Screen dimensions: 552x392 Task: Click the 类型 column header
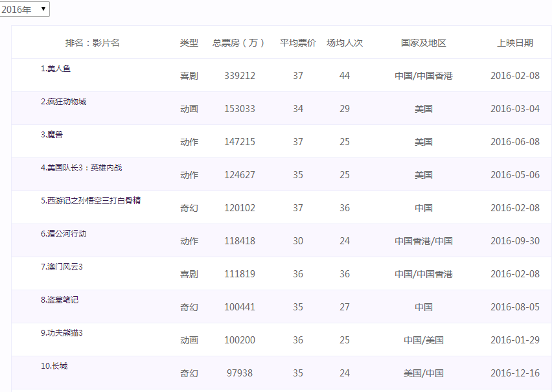point(189,43)
